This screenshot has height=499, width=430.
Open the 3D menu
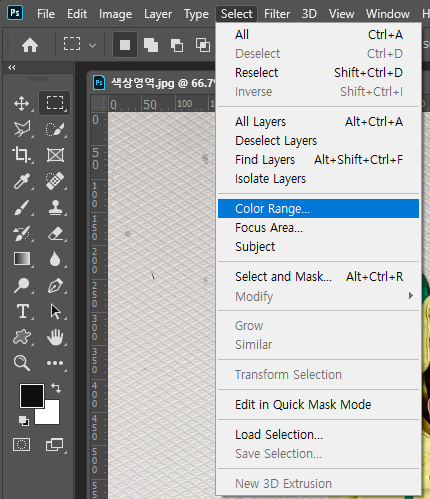(309, 14)
